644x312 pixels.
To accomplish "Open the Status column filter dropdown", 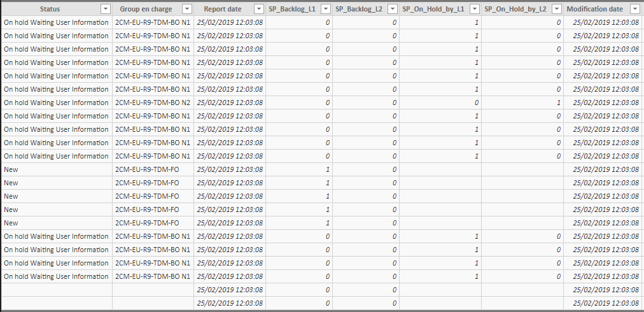I will (106, 9).
